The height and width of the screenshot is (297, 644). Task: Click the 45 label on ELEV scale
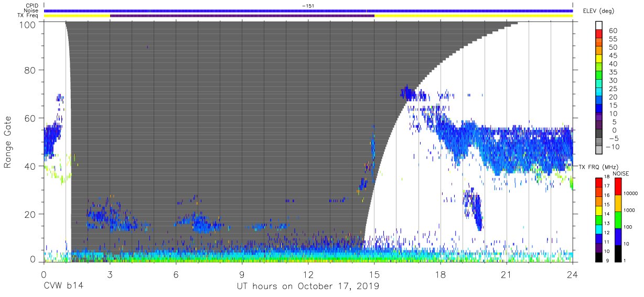(x=613, y=56)
